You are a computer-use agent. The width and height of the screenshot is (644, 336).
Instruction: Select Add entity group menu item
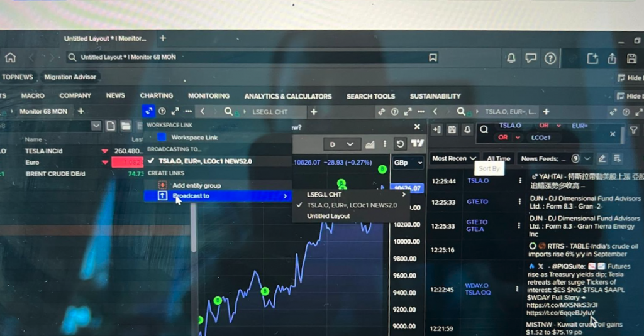pyautogui.click(x=196, y=185)
